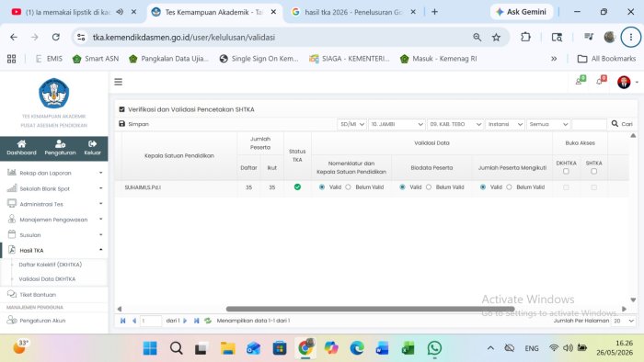The image size is (644, 362).
Task: Open the All Bookmarks folder
Action: (x=606, y=59)
